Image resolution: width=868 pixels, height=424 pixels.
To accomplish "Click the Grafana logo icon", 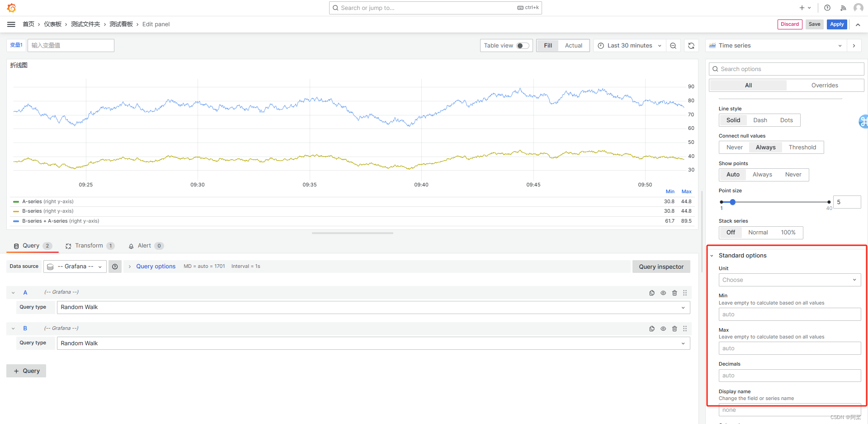I will tap(12, 8).
